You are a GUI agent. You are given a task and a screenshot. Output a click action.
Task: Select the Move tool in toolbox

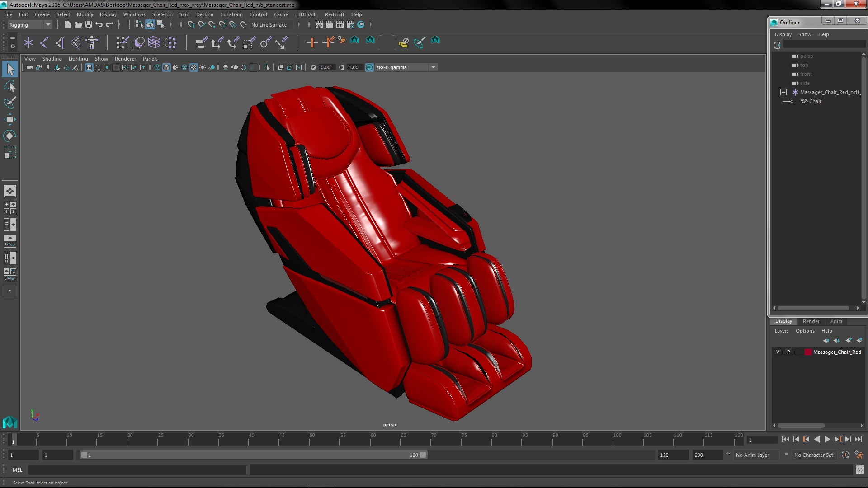(x=9, y=119)
